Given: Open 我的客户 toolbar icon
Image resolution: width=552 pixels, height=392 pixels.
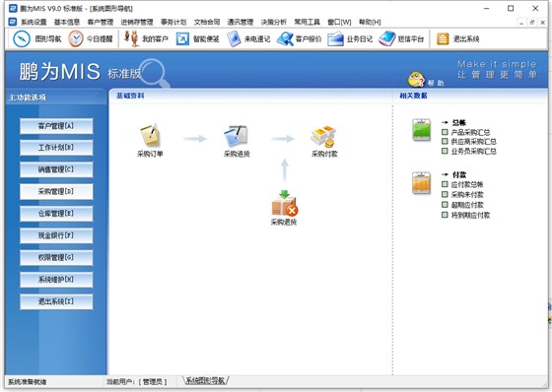Looking at the screenshot, I should click(x=131, y=38).
